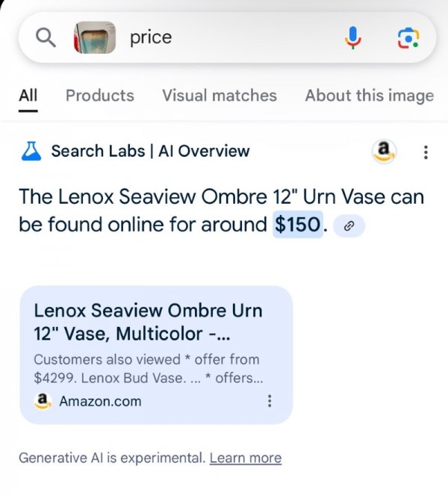Select the vase image thumbnail in search bar

[95, 37]
